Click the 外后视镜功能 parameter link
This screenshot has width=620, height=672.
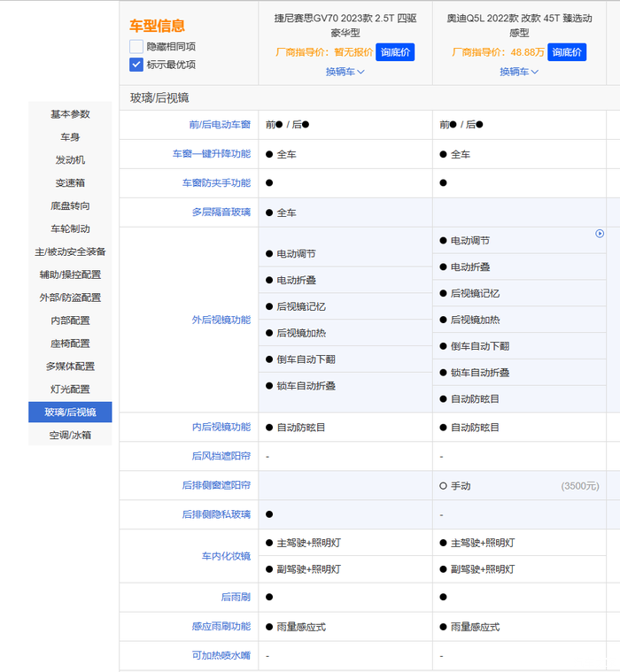(x=221, y=320)
